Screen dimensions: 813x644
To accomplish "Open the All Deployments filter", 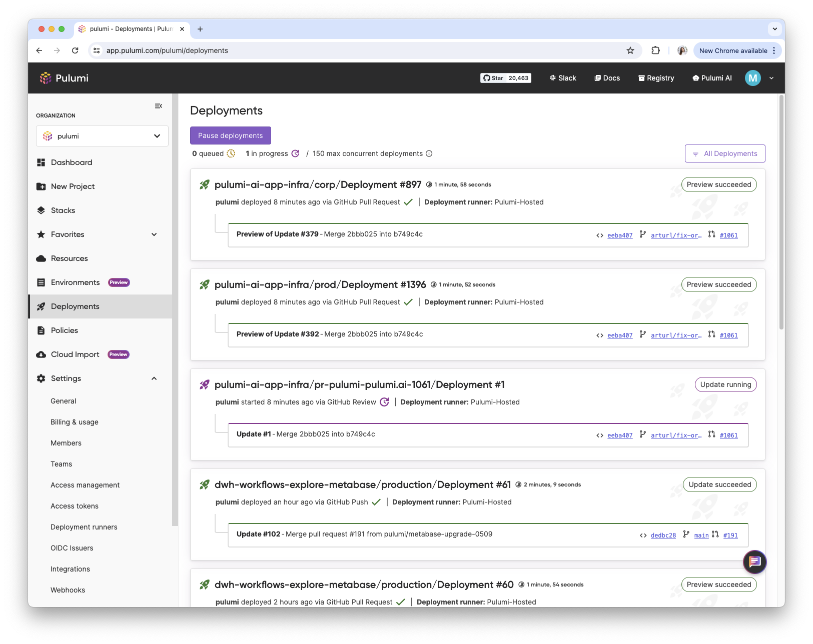I will (725, 153).
